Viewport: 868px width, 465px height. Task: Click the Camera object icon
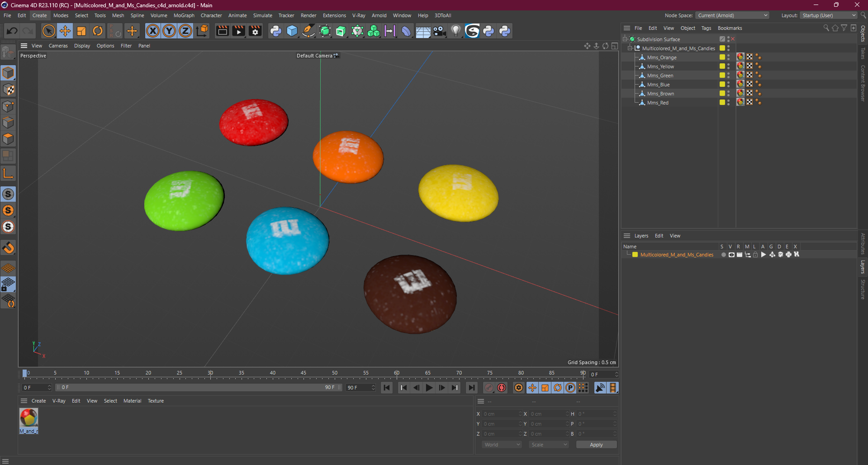[439, 31]
